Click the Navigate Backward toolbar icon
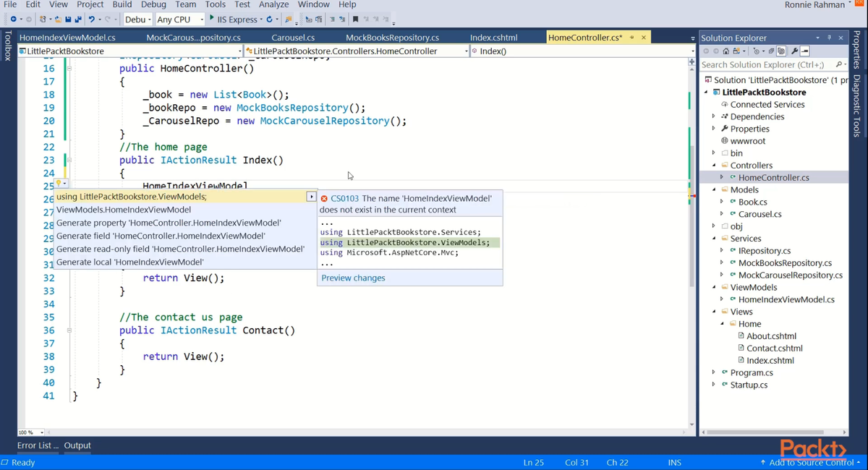 coord(13,19)
